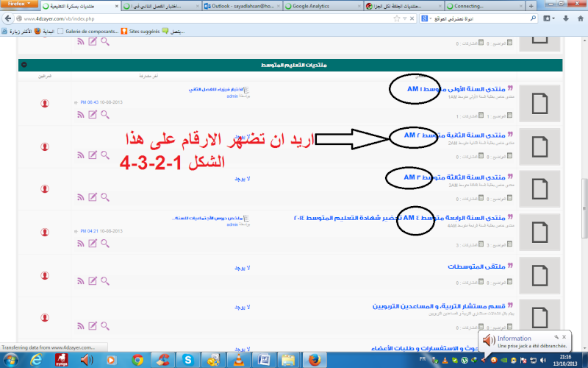
Task: Go to the Firefox Home page icon
Action: 581,18
